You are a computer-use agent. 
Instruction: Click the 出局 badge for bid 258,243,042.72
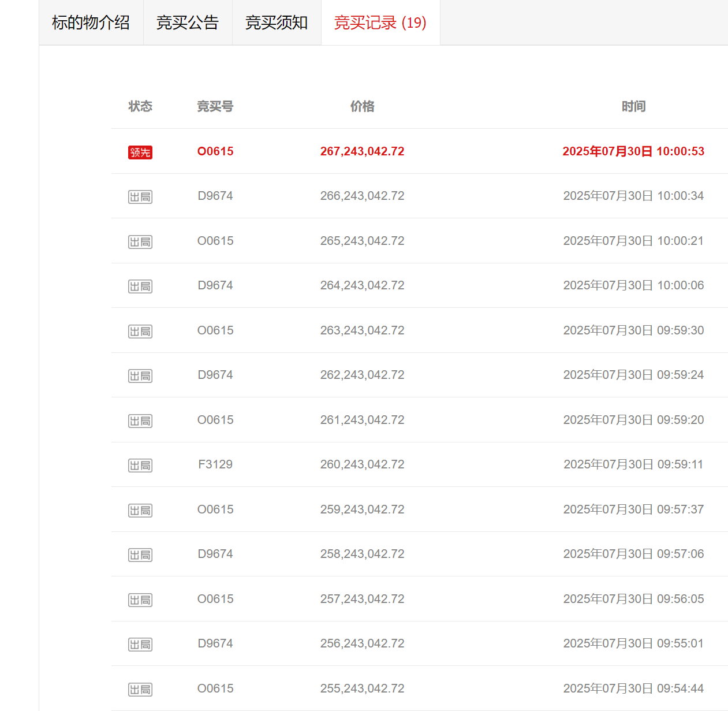(140, 555)
